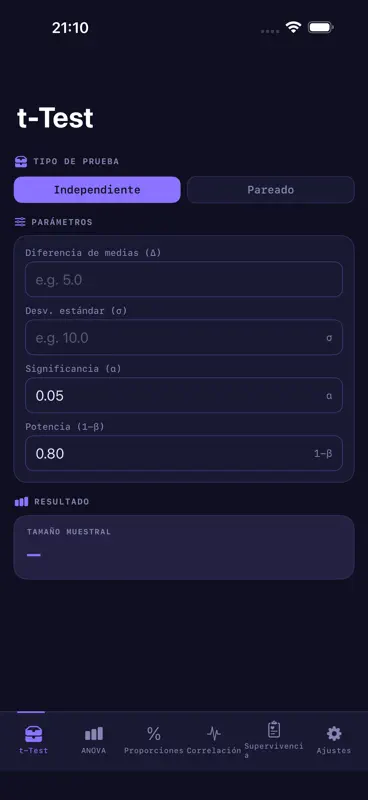Edit the Significancia value 0.05
Image resolution: width=368 pixels, height=800 pixels.
coord(184,395)
